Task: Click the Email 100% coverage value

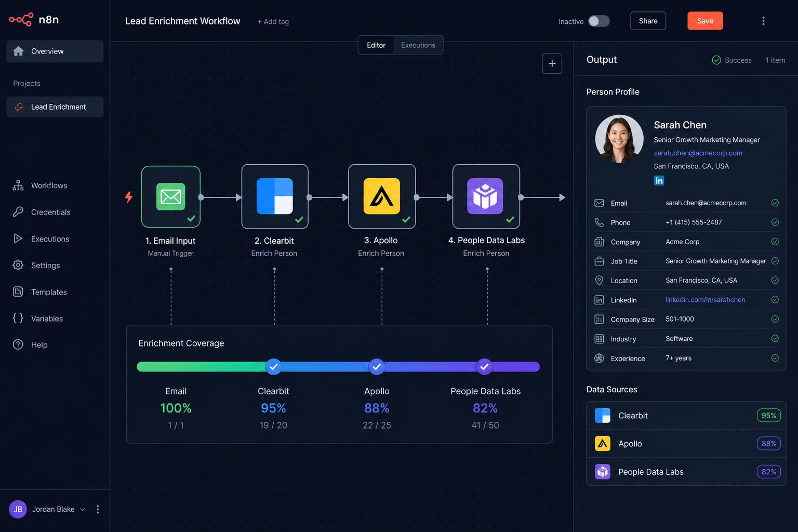Action: point(176,408)
